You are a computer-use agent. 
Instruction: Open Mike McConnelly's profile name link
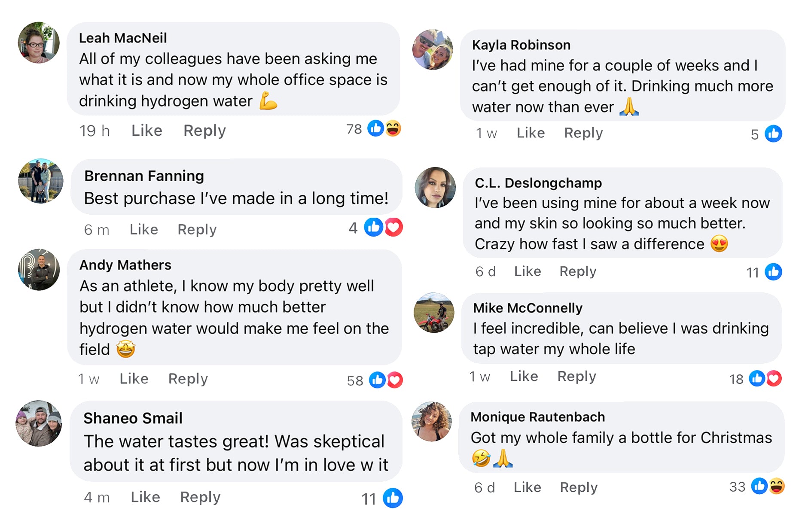(528, 308)
